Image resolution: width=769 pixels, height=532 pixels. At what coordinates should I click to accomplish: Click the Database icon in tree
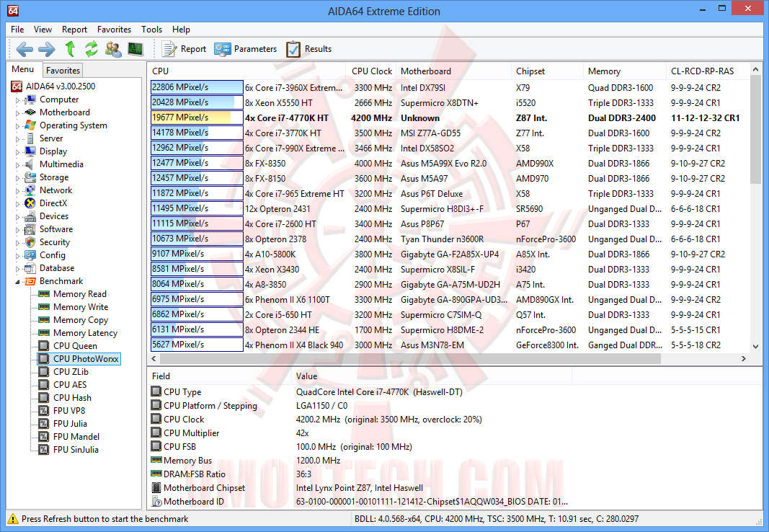click(30, 268)
